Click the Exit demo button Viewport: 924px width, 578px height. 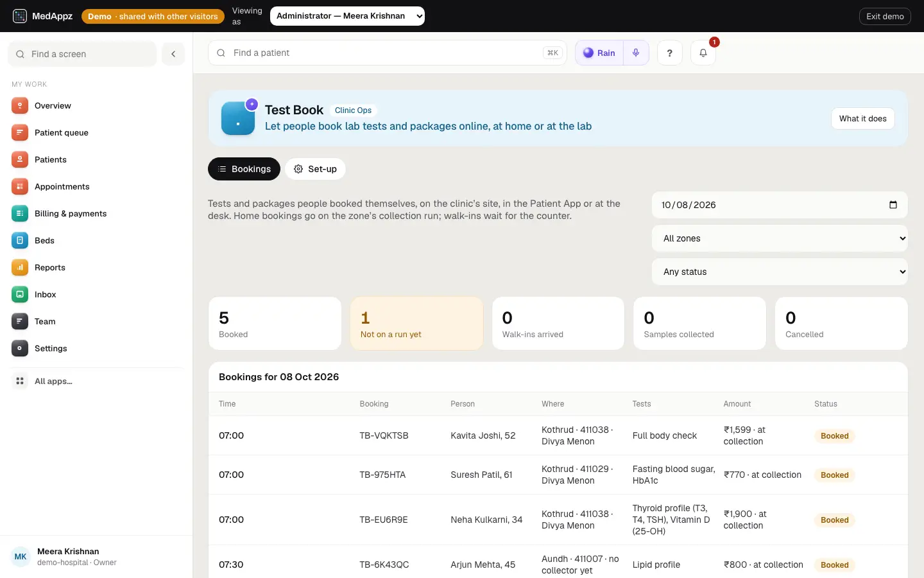[885, 16]
